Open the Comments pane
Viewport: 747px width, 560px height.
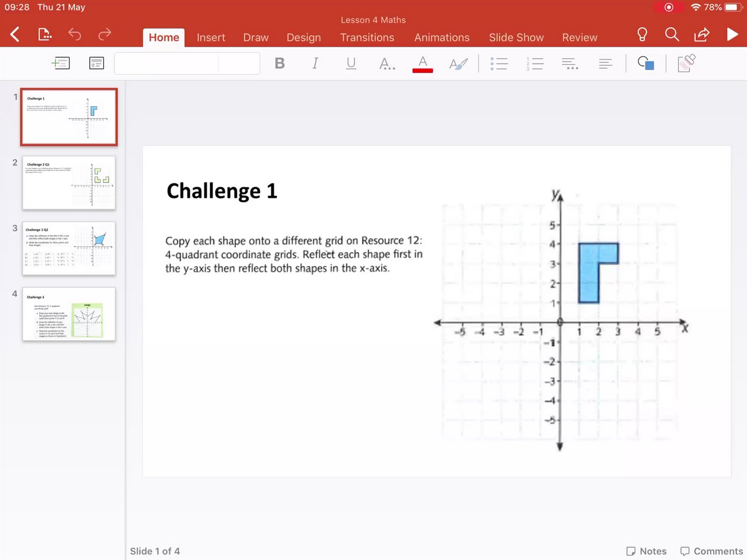711,551
